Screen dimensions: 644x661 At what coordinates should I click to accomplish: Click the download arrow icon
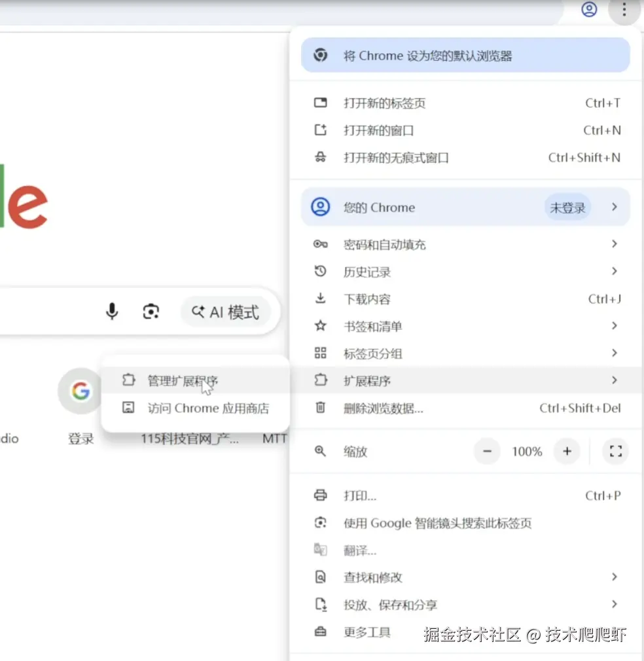320,298
